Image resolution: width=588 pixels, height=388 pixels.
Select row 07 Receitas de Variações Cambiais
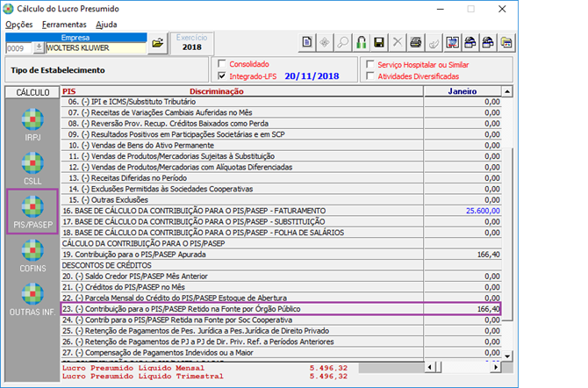(281, 112)
